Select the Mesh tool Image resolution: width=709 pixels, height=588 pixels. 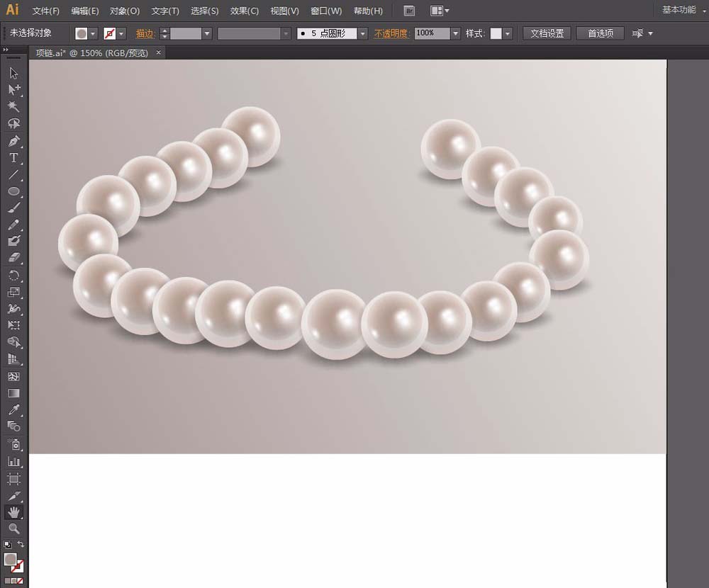click(x=13, y=376)
